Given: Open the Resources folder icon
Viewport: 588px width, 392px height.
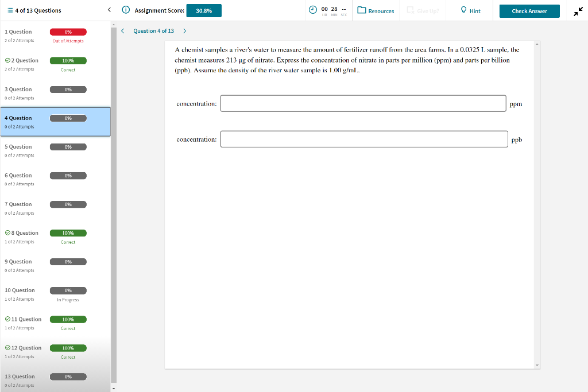Looking at the screenshot, I should coord(361,10).
